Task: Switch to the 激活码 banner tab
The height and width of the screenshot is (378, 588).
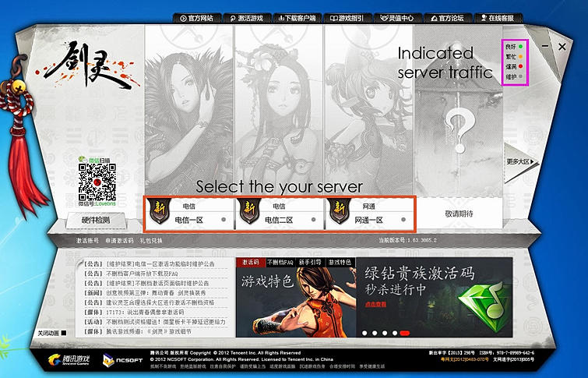Action: click(251, 262)
